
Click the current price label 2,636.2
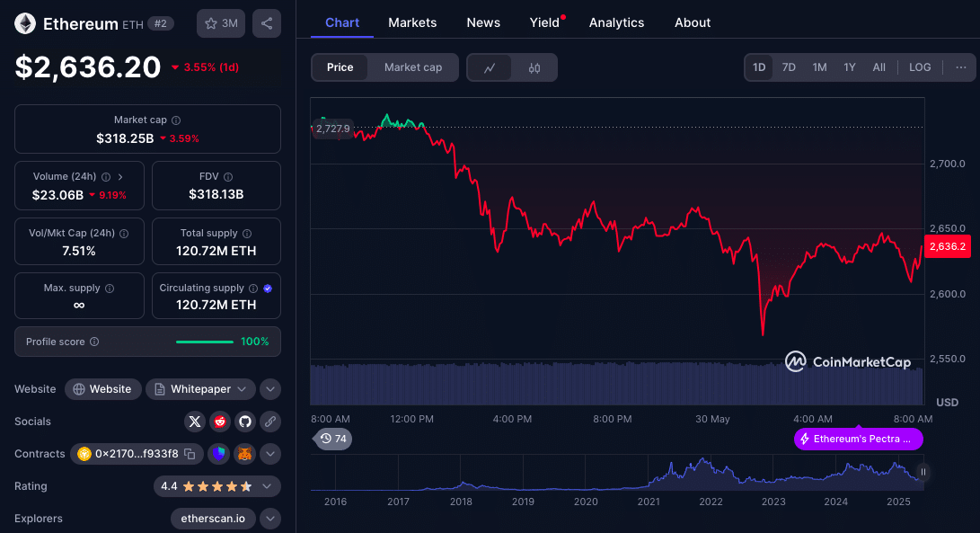948,246
